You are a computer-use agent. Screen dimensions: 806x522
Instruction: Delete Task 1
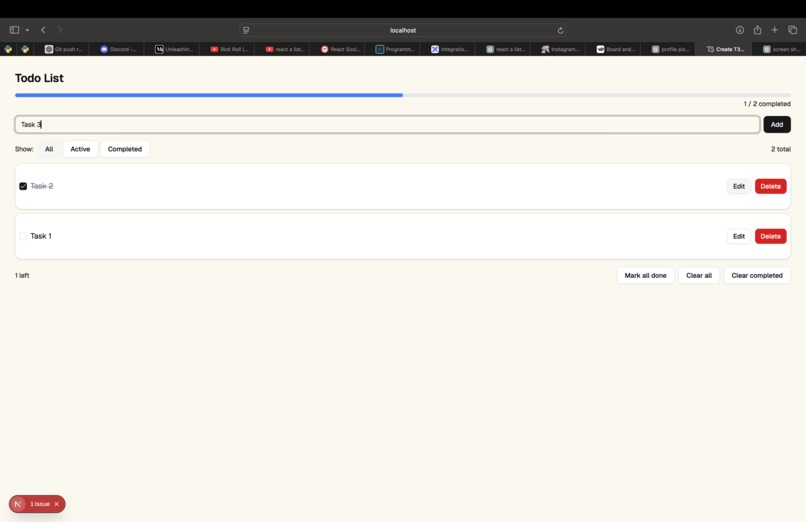(x=771, y=236)
